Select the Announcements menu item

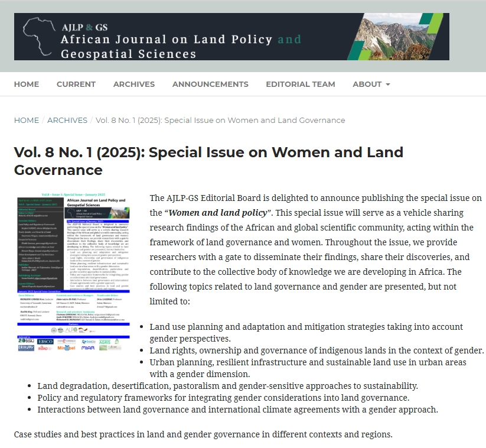pos(210,84)
